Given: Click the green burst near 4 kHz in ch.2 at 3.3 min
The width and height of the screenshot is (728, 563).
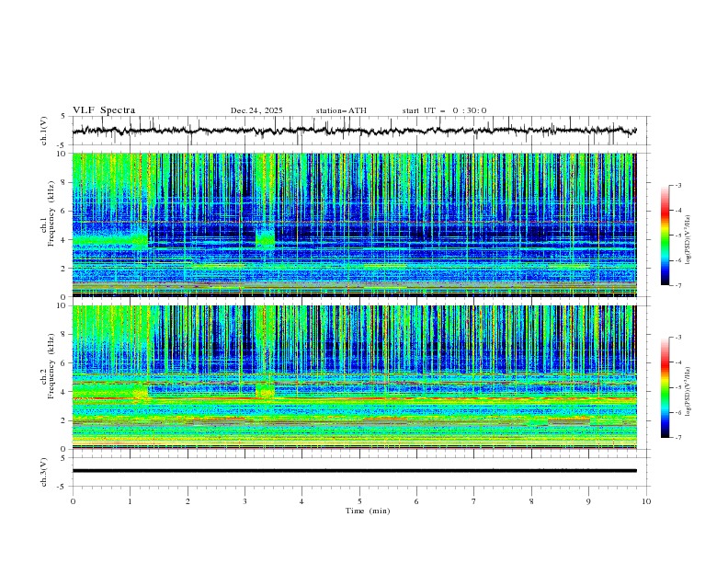Looking at the screenshot, I should click(265, 391).
